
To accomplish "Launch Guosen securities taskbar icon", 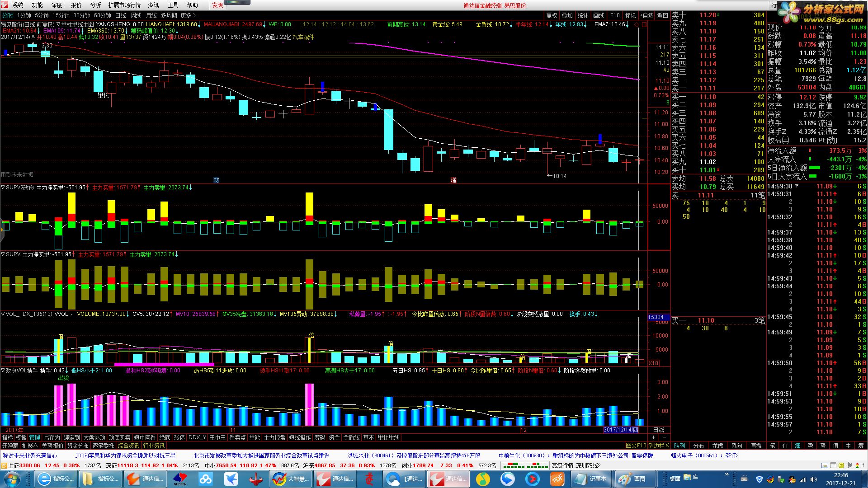I will pyautogui.click(x=180, y=479).
